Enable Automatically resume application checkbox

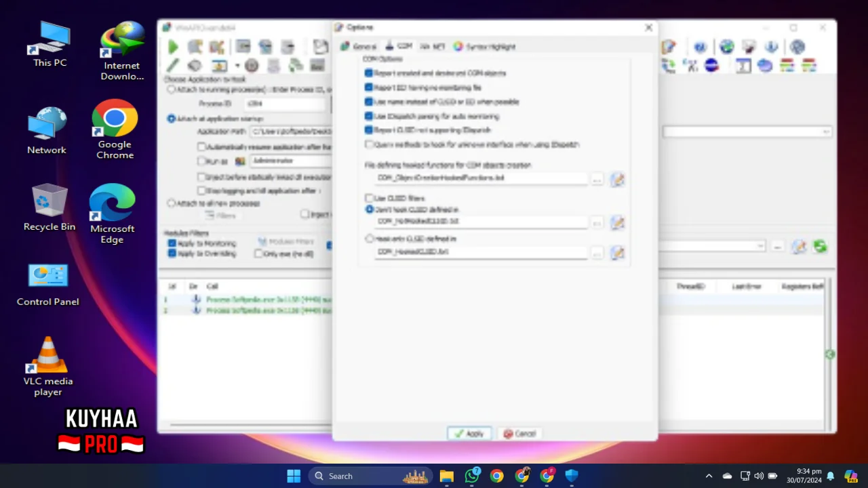click(201, 147)
